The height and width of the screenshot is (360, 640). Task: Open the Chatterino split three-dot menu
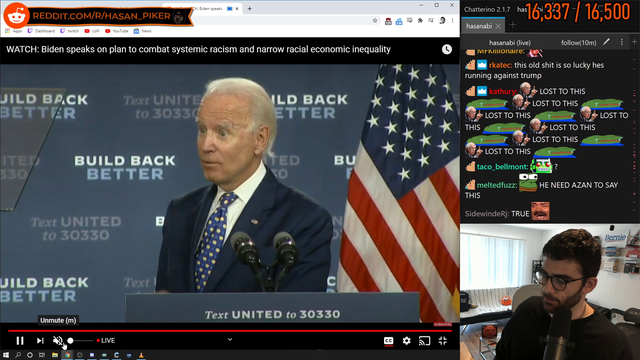[622, 42]
